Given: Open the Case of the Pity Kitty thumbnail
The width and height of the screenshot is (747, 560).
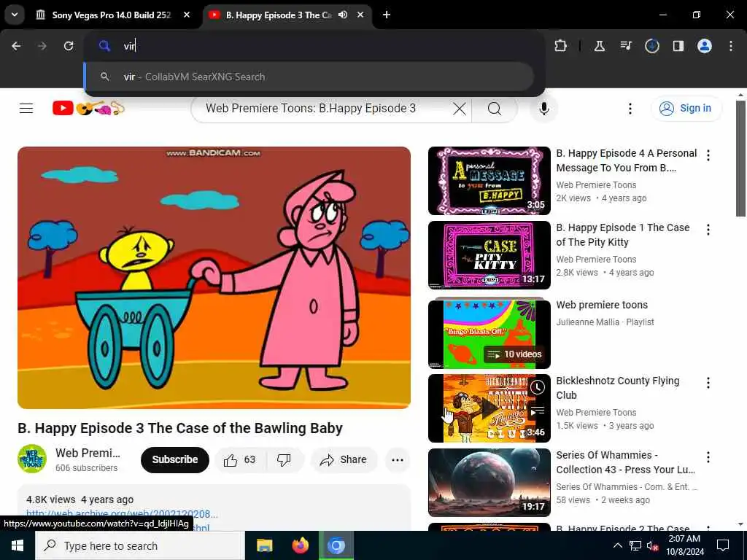Looking at the screenshot, I should coord(489,255).
